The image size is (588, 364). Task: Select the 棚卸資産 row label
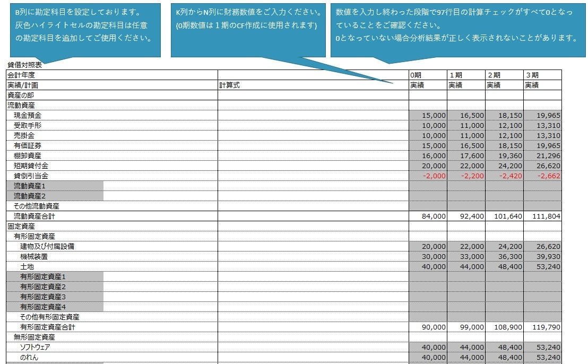point(28,156)
